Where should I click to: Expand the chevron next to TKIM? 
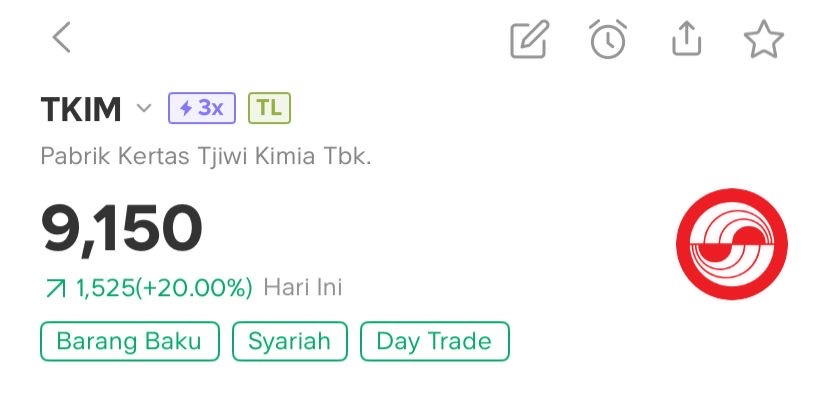(x=144, y=108)
